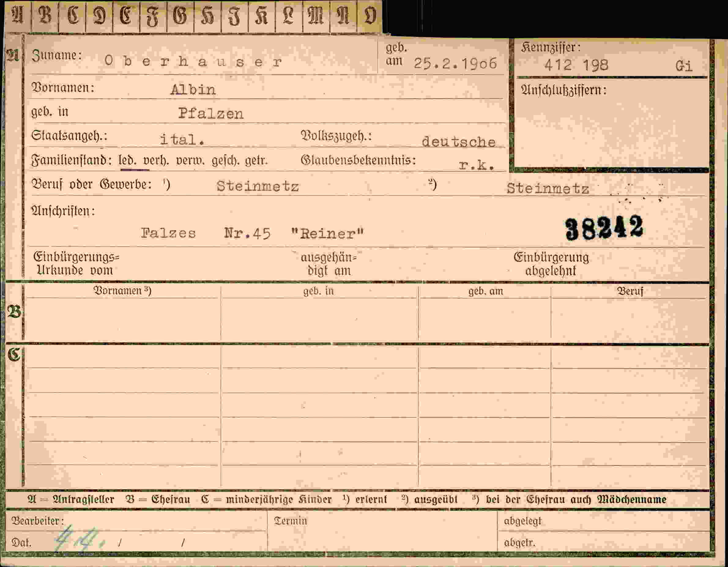Click the 'Vornamen:' field label
Image resolution: width=728 pixels, height=567 pixels.
[63, 88]
